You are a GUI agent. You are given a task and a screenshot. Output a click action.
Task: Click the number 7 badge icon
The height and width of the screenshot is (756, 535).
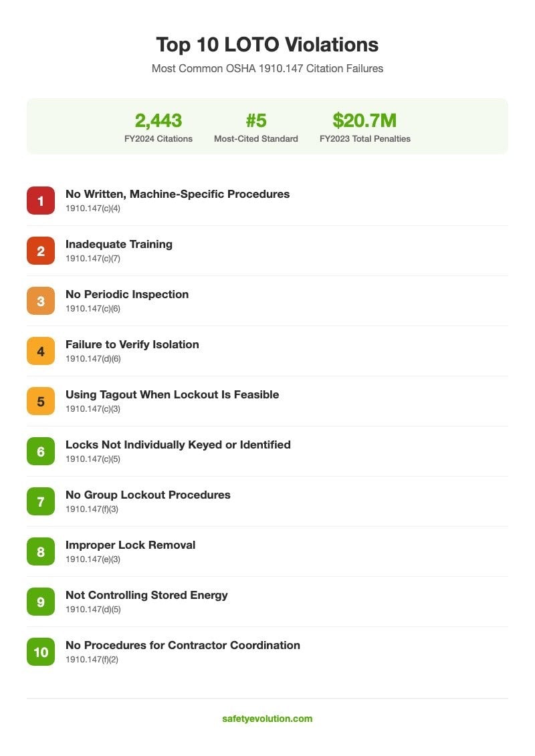[x=41, y=501]
